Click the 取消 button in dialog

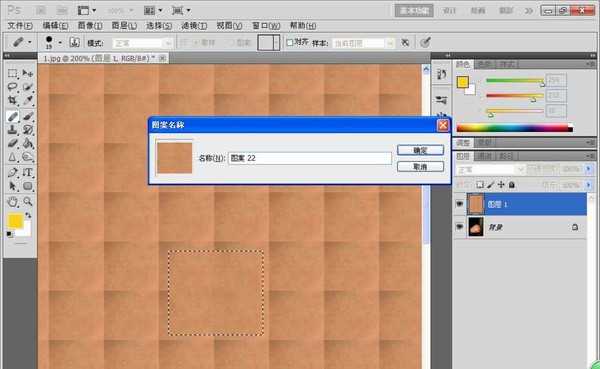pyautogui.click(x=421, y=167)
